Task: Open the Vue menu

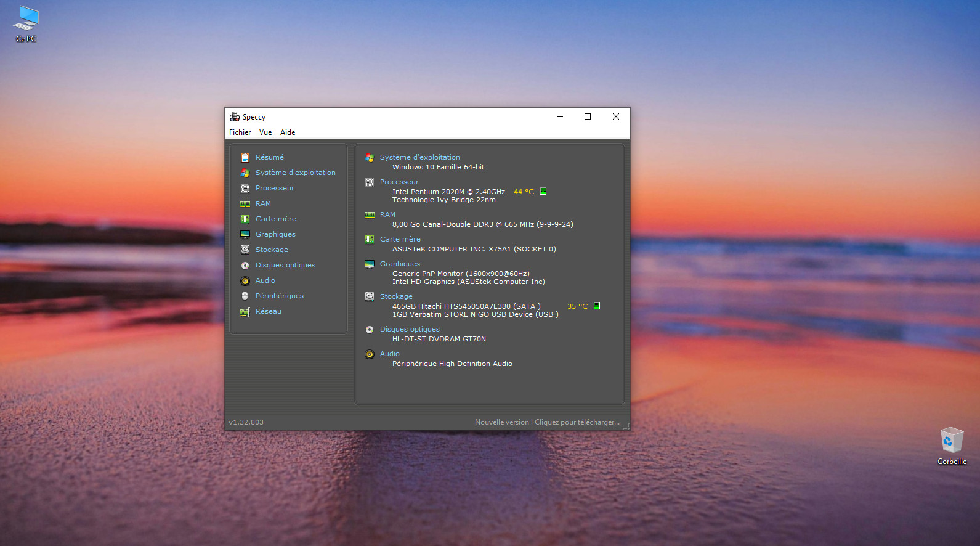Action: pyautogui.click(x=265, y=132)
